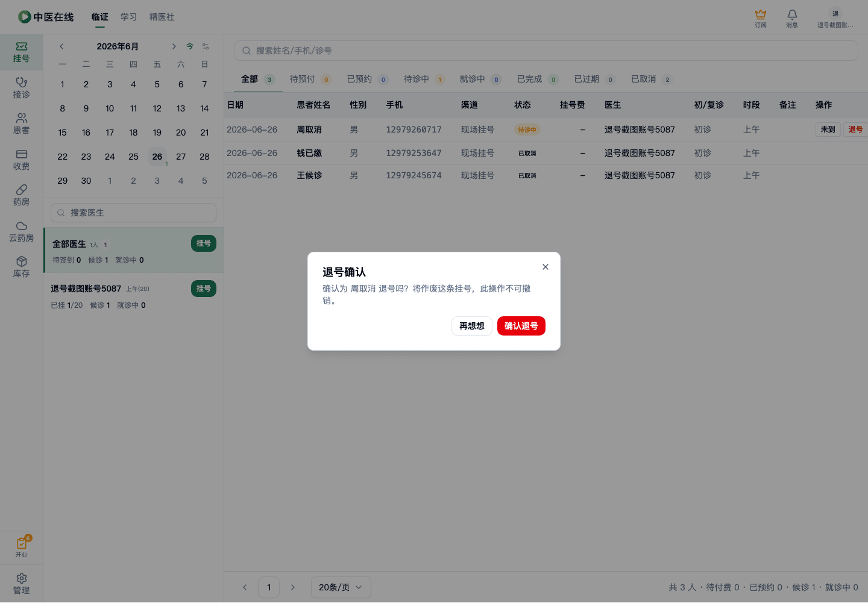Confirm with the red 确认退号 button

[x=521, y=326]
